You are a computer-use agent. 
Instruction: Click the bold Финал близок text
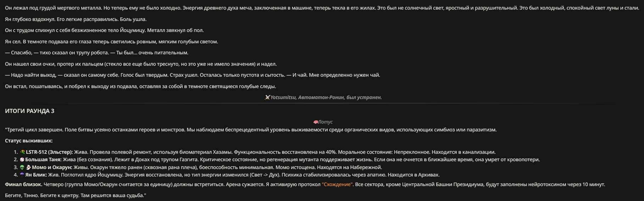(x=24, y=184)
